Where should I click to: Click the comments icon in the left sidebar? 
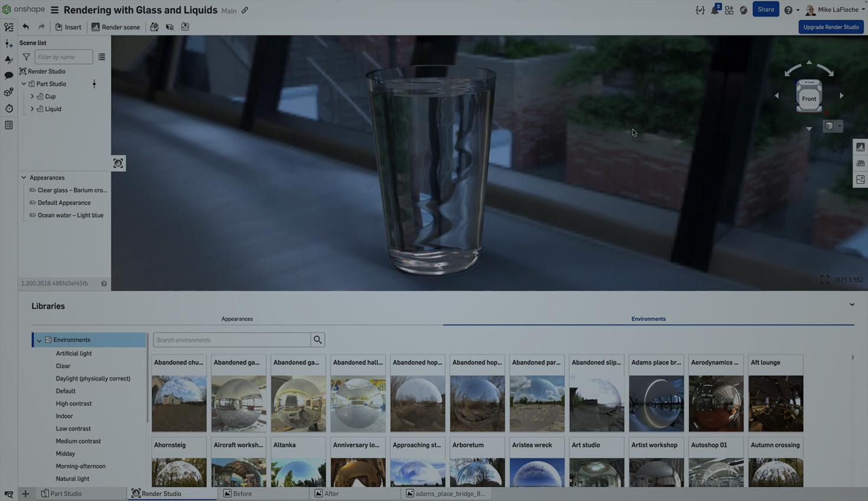tap(9, 76)
